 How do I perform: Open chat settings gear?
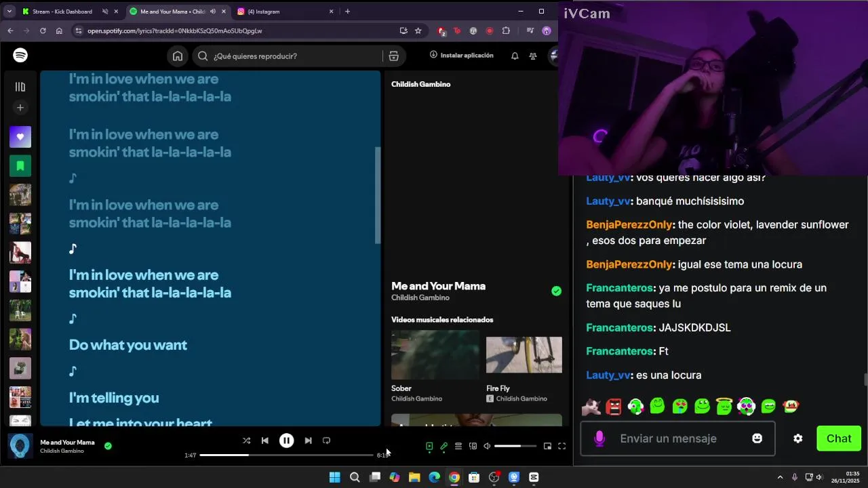click(x=798, y=439)
